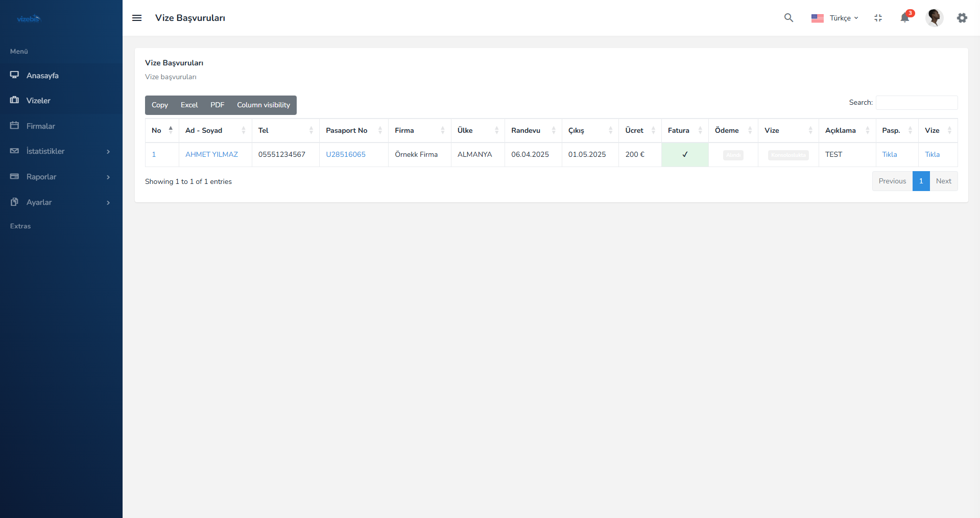Image resolution: width=980 pixels, height=518 pixels.
Task: Select Çıkış date 01.05.2025
Action: [x=590, y=154]
